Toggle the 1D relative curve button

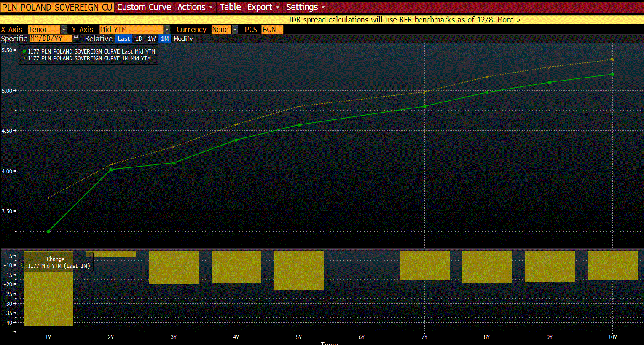[139, 39]
